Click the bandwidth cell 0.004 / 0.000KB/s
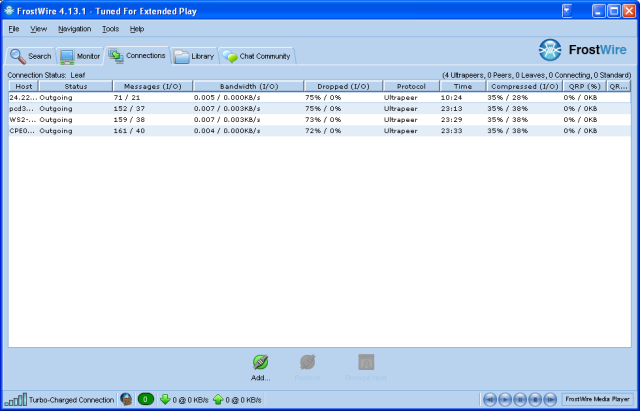Screen dimensions: 640x411 point(227,131)
